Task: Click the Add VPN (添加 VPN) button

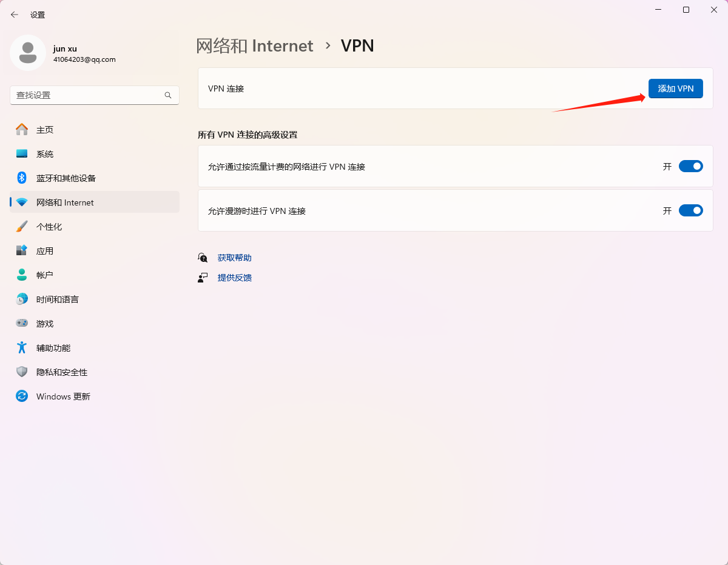Action: click(x=675, y=89)
